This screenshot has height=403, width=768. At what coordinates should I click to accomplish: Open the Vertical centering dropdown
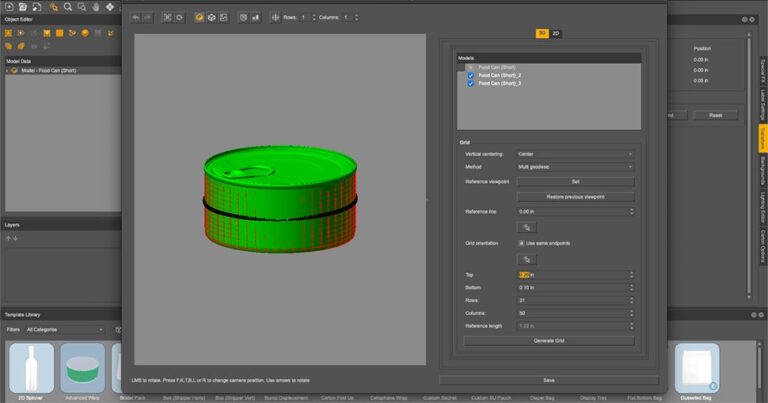coord(576,154)
